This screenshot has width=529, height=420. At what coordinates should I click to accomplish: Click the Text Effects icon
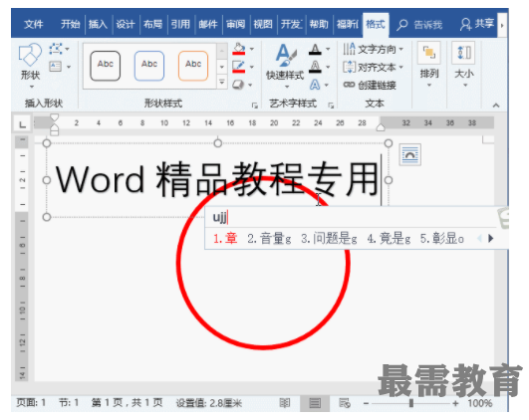[315, 85]
